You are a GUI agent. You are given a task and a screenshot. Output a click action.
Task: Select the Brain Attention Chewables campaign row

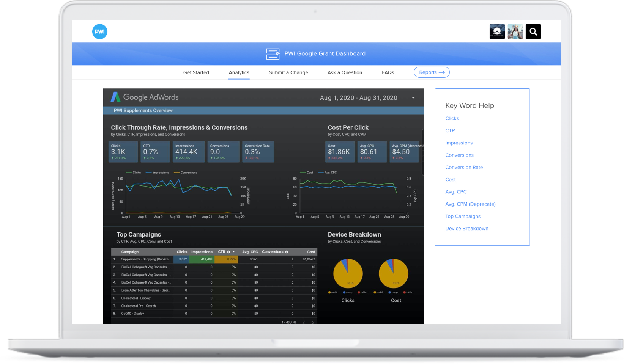tap(214, 290)
